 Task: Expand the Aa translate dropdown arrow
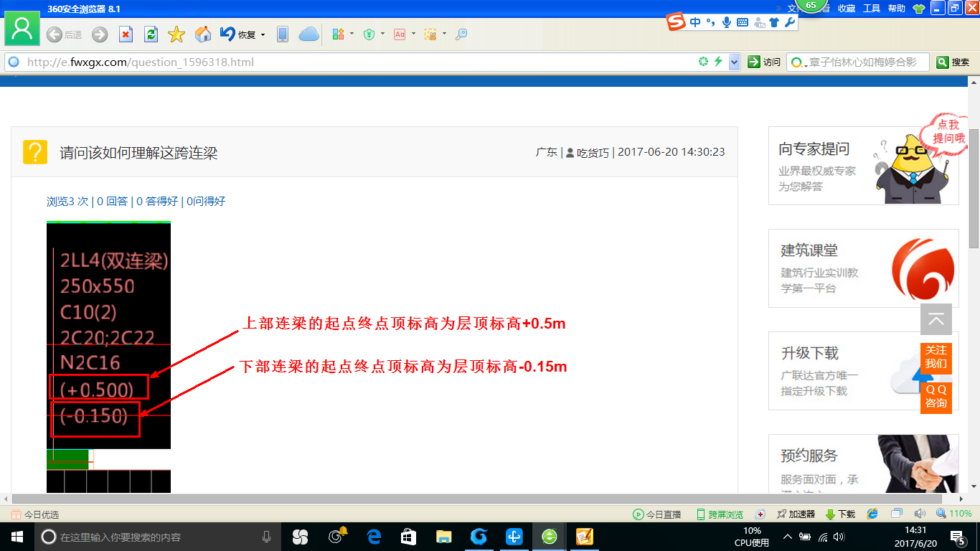coord(413,34)
